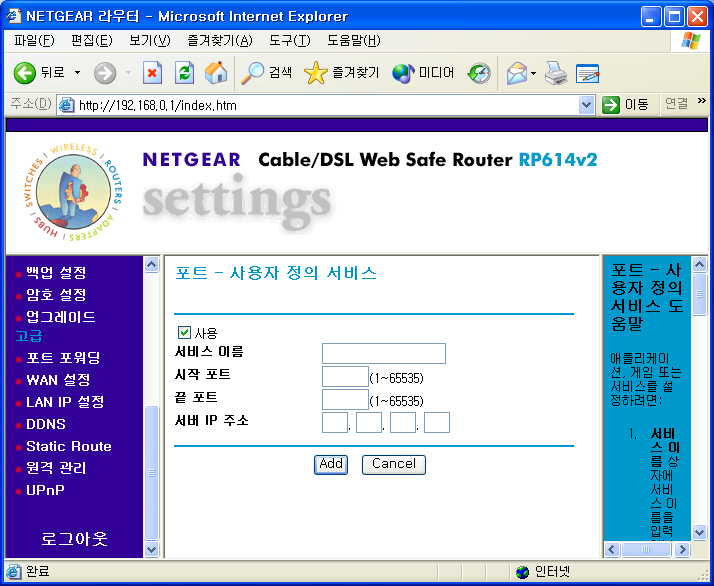The height and width of the screenshot is (586, 714).
Task: Uncheck the 사용 (enable) checkbox
Action: coord(184,332)
